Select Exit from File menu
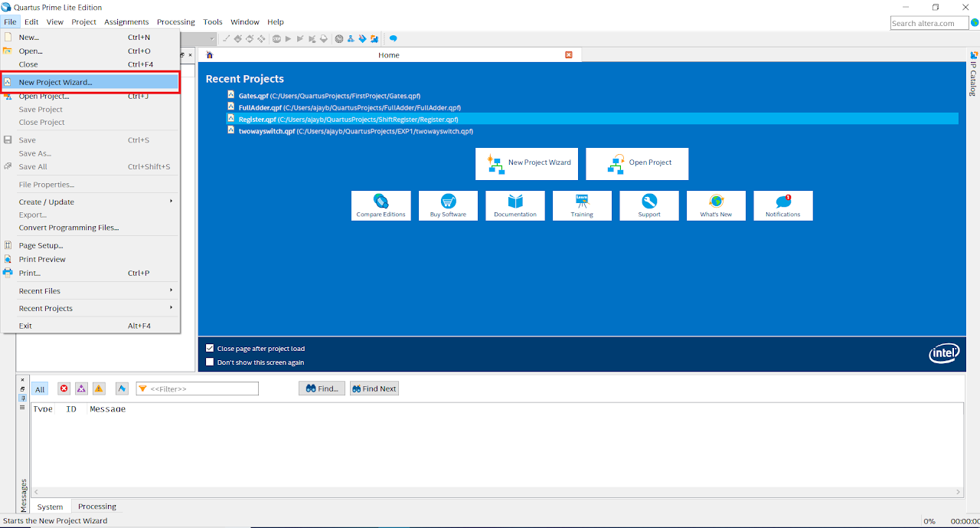 pyautogui.click(x=90, y=326)
